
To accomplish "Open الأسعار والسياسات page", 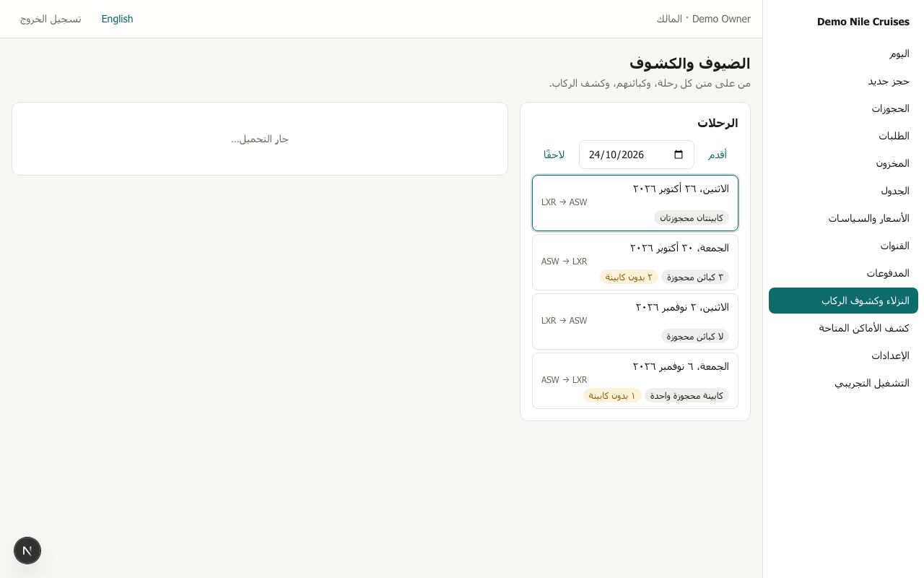I will pos(843,218).
